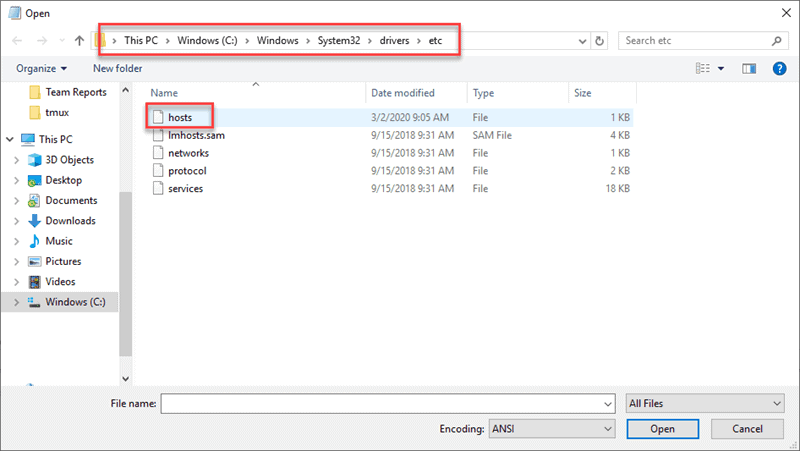Screen dimensions: 800x451
Task: Expand the Music node
Action: (x=16, y=241)
